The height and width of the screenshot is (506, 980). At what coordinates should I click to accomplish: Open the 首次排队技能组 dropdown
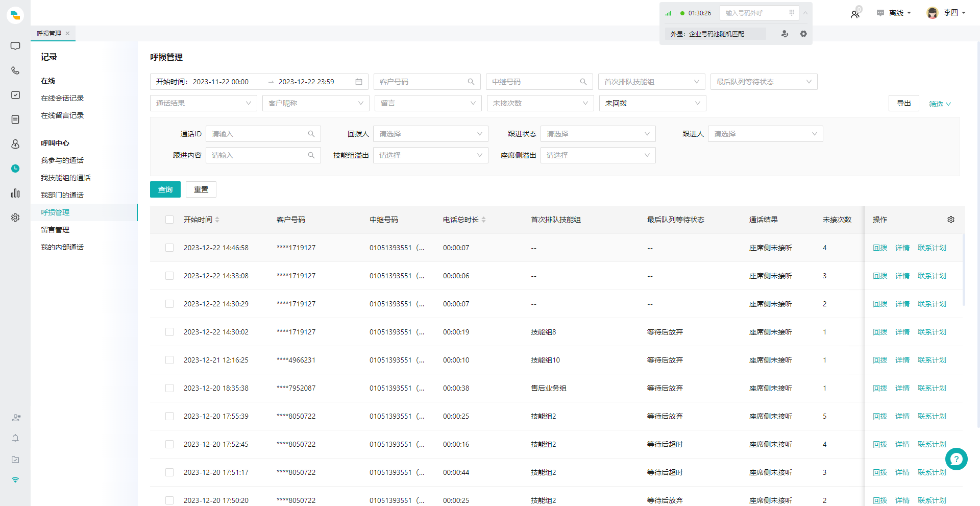pyautogui.click(x=651, y=82)
